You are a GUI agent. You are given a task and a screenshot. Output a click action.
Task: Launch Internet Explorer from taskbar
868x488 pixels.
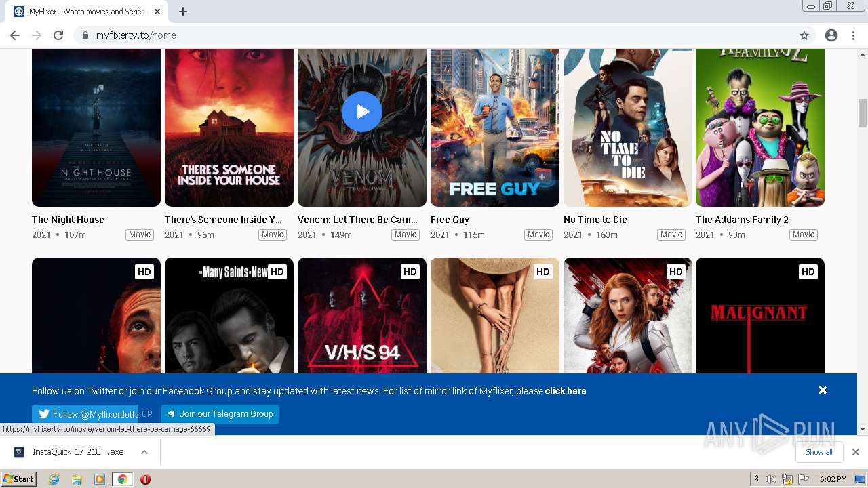tap(54, 479)
